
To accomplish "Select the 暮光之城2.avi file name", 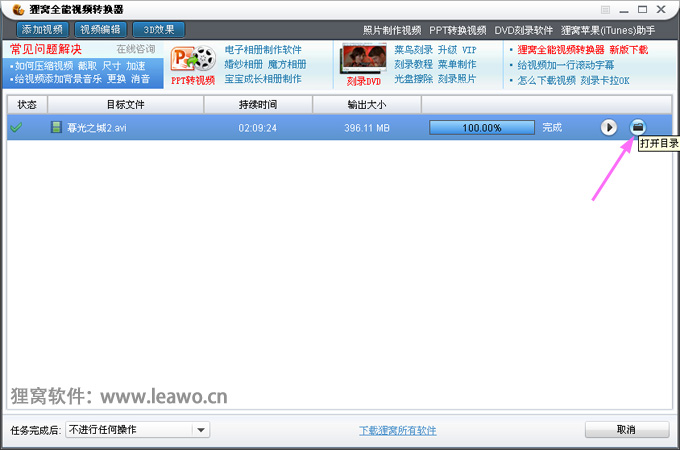I will coord(97,128).
